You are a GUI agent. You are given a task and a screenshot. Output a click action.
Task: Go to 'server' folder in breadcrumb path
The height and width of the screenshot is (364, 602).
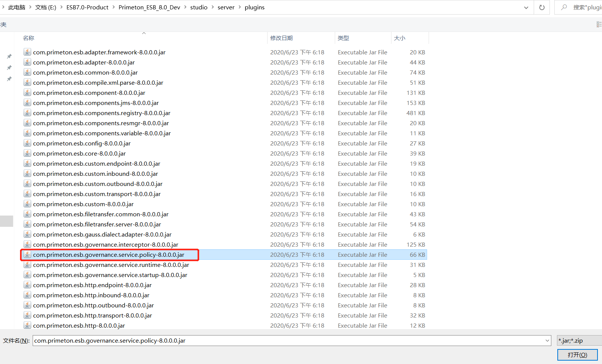(x=226, y=7)
